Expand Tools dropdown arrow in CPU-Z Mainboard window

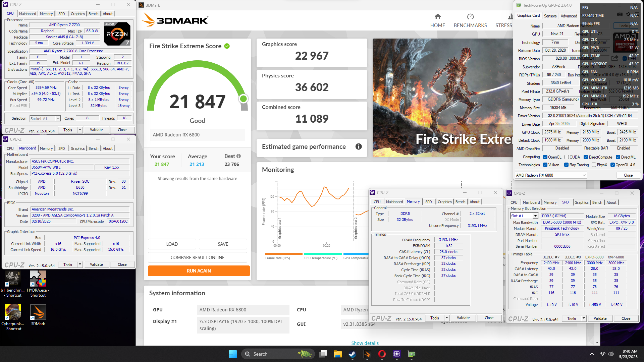tap(80, 264)
